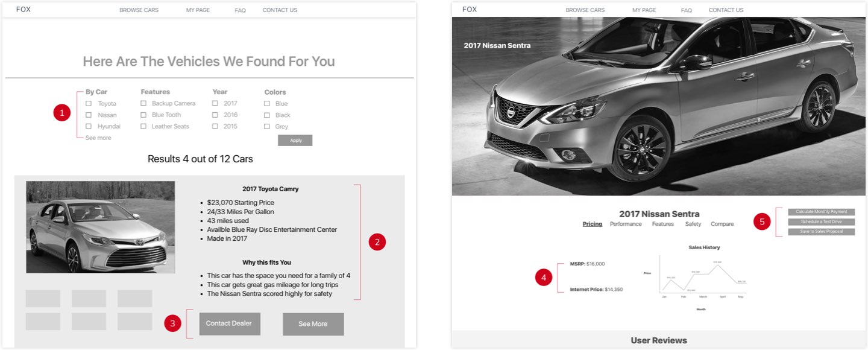Screen dimensions: 868x350
Task: Click the $23,070 Starting Price line
Action: click(241, 203)
